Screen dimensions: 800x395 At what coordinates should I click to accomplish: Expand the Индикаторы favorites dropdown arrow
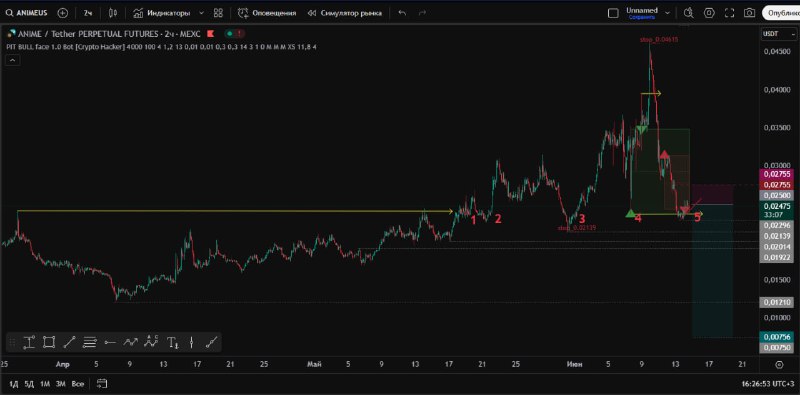coord(201,13)
